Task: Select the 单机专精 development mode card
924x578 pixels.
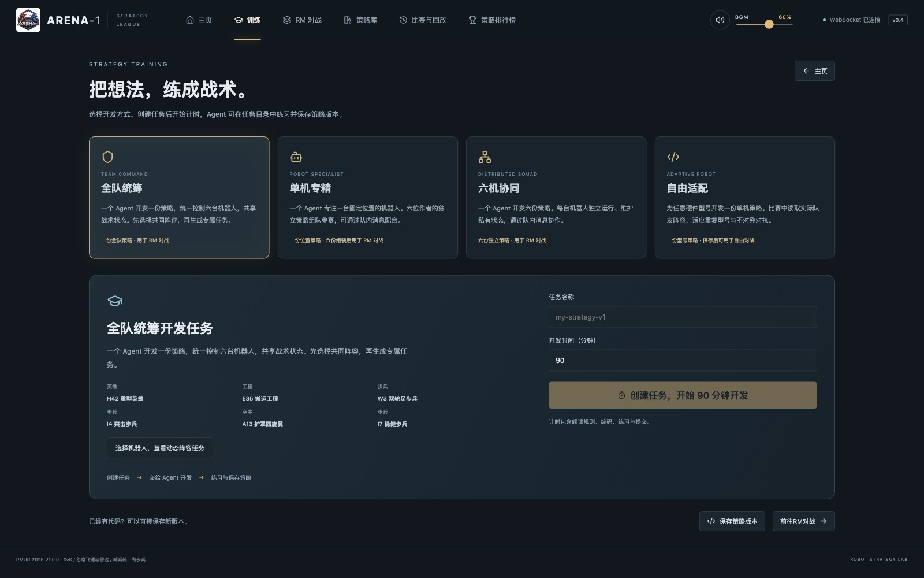Action: [368, 197]
